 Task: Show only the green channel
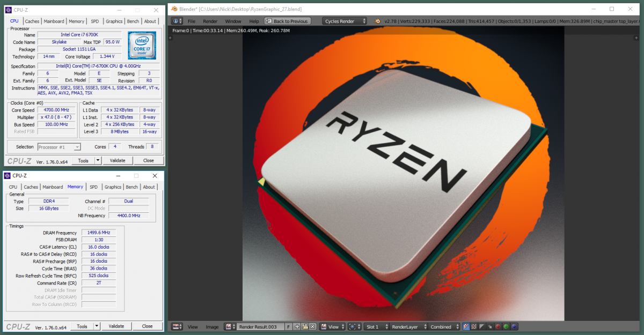(506, 326)
